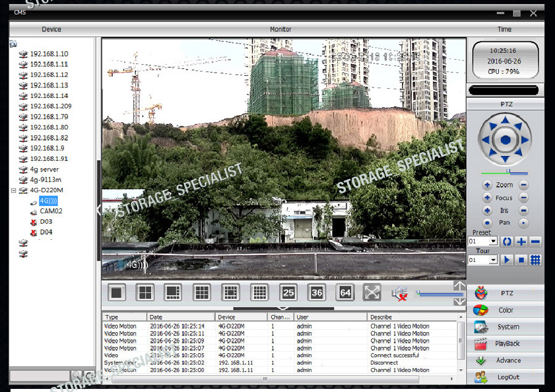Click down arrow next to volume
555x392 pixels.
[459, 301]
